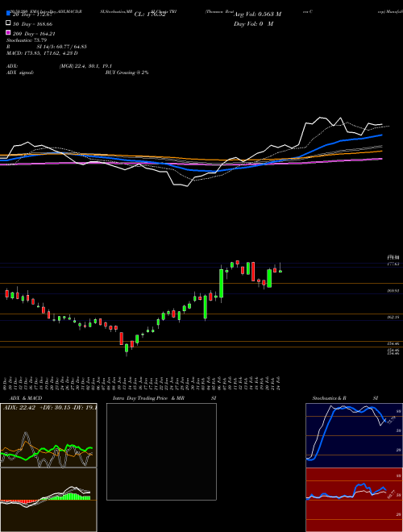This screenshot has height=532, width=403.
Task: Click the 162.18 price axis label
Action: pyautogui.click(x=393, y=318)
